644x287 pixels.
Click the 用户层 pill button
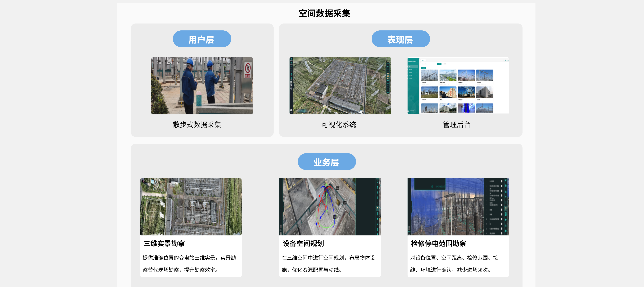click(202, 39)
